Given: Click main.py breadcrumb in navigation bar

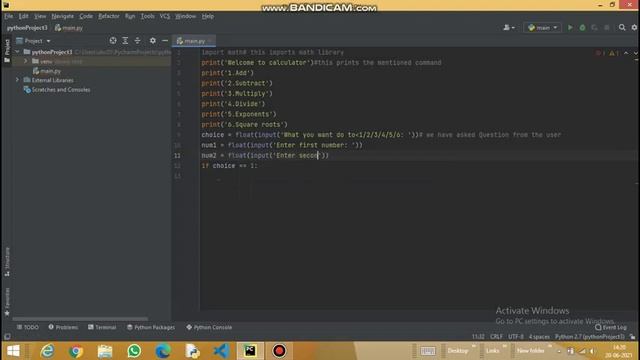Looking at the screenshot, I should pos(69,28).
